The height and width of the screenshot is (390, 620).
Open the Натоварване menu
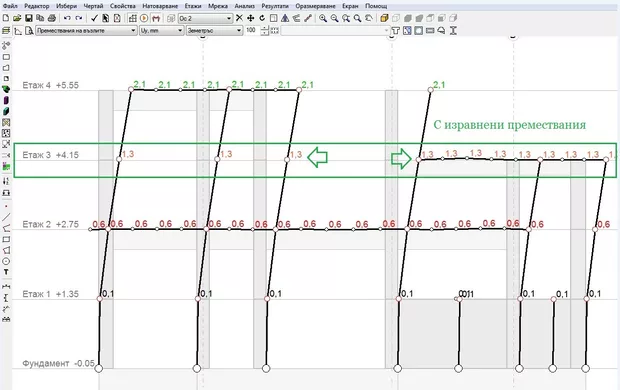(x=160, y=6)
